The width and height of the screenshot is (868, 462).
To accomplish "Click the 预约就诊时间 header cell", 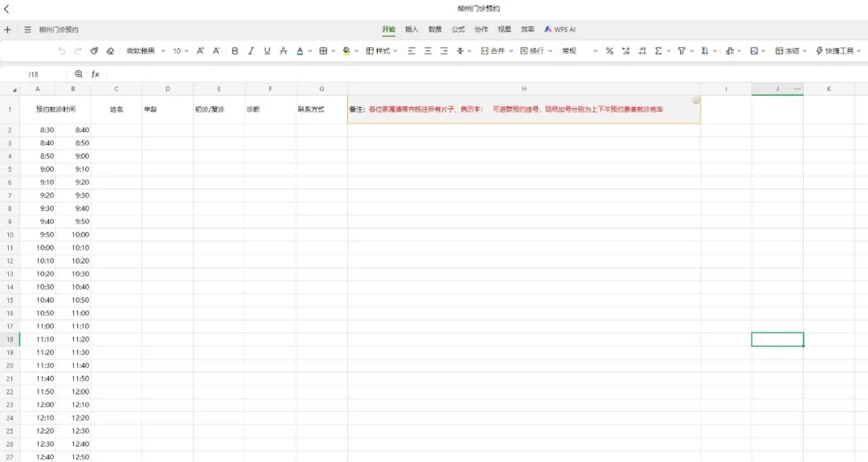I will (x=55, y=109).
